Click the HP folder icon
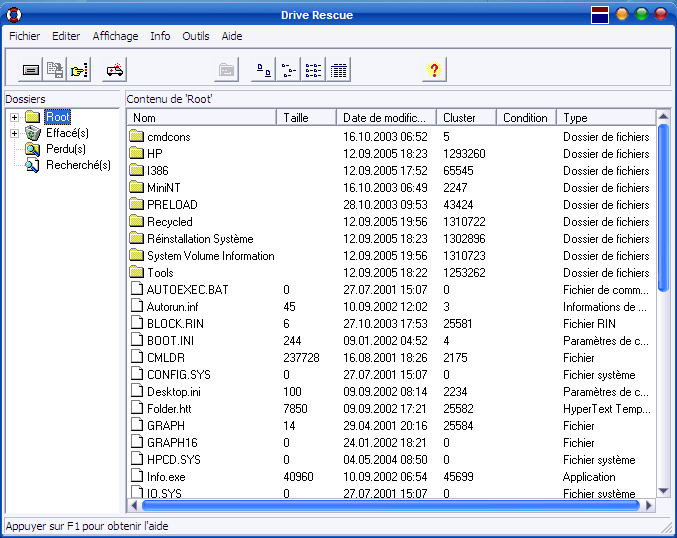This screenshot has width=677, height=538. point(136,153)
